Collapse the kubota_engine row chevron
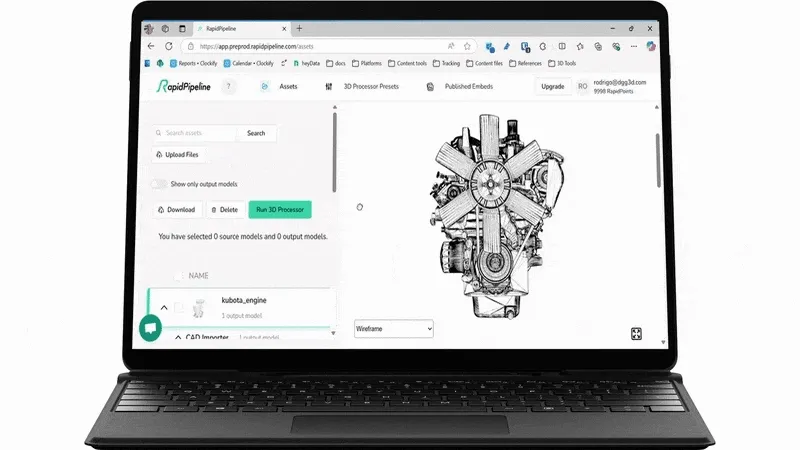This screenshot has width=800, height=450. coord(163,308)
